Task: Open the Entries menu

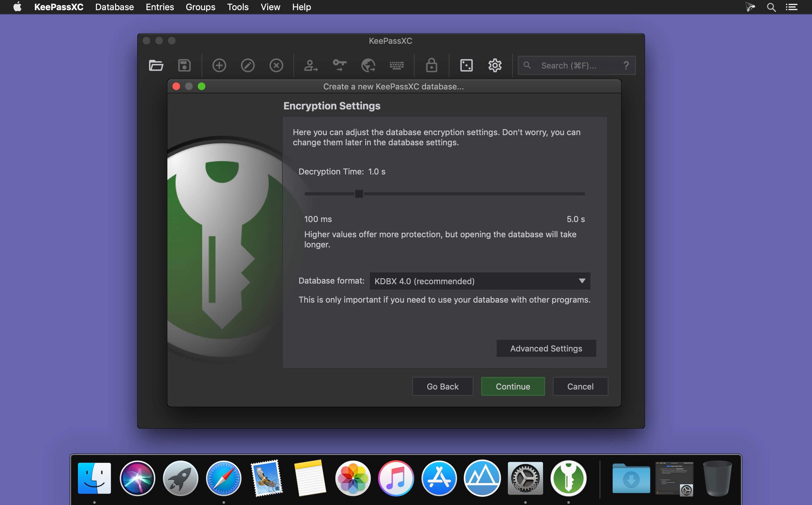Action: 160,7
